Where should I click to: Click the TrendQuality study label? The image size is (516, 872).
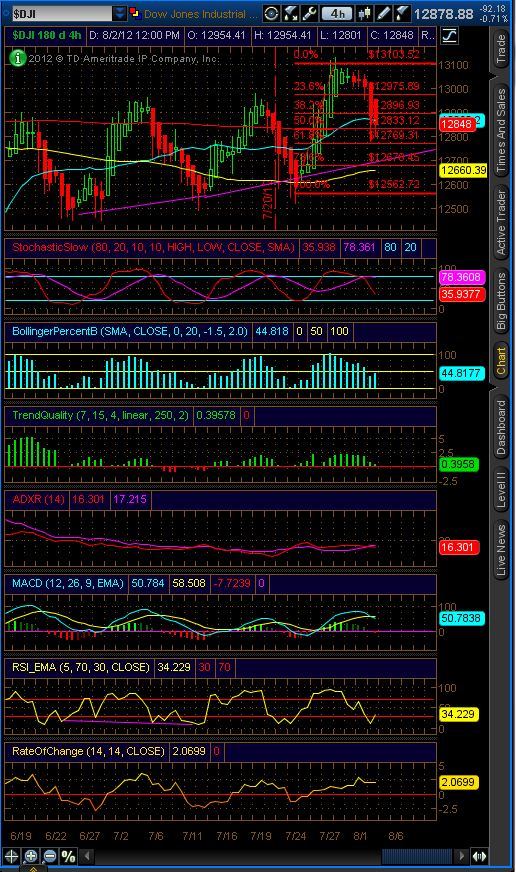click(x=101, y=415)
